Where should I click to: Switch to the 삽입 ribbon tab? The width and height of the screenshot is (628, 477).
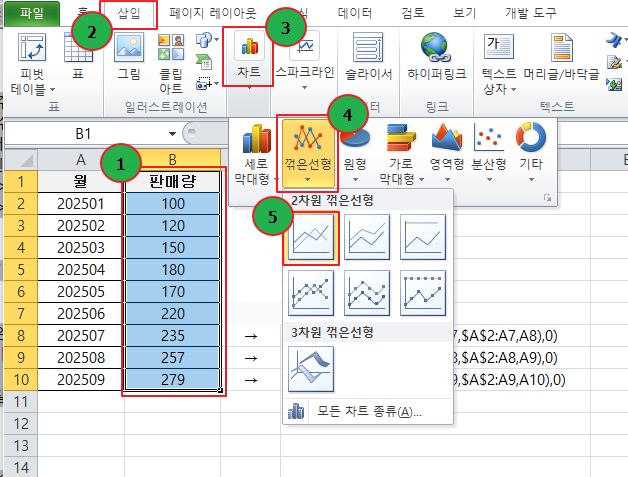129,13
